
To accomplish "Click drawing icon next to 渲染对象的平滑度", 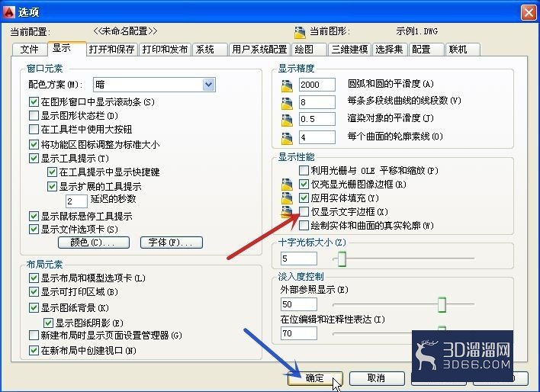I will pos(287,120).
